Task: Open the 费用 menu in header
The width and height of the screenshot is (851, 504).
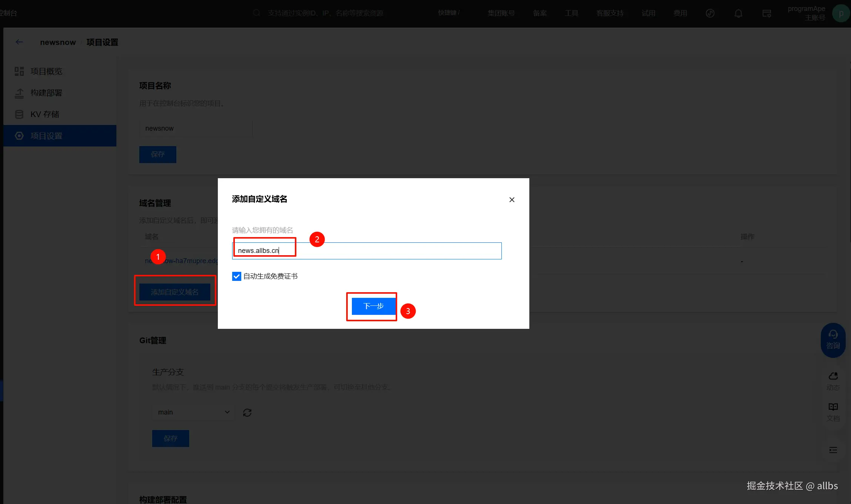Action: 680,13
